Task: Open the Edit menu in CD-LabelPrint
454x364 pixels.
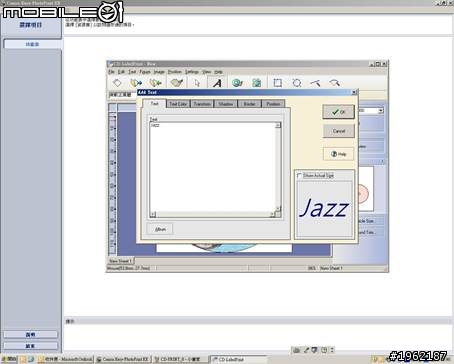Action: (121, 72)
